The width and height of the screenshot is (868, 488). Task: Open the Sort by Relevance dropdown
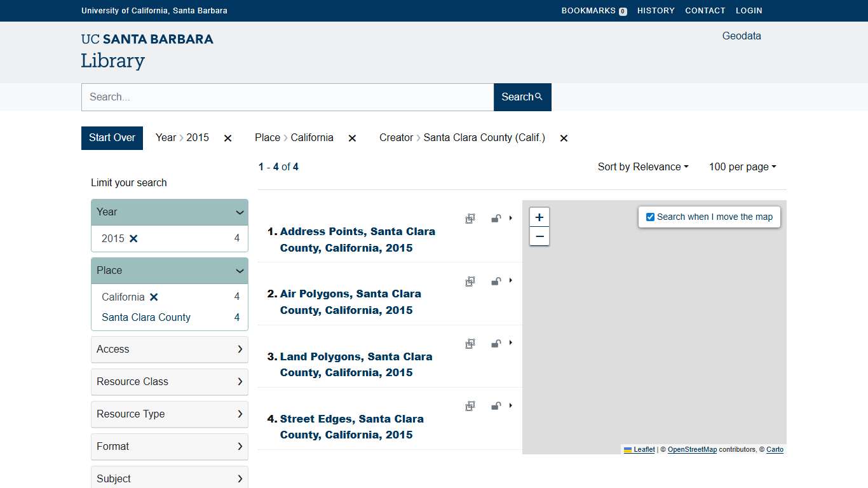pyautogui.click(x=642, y=167)
